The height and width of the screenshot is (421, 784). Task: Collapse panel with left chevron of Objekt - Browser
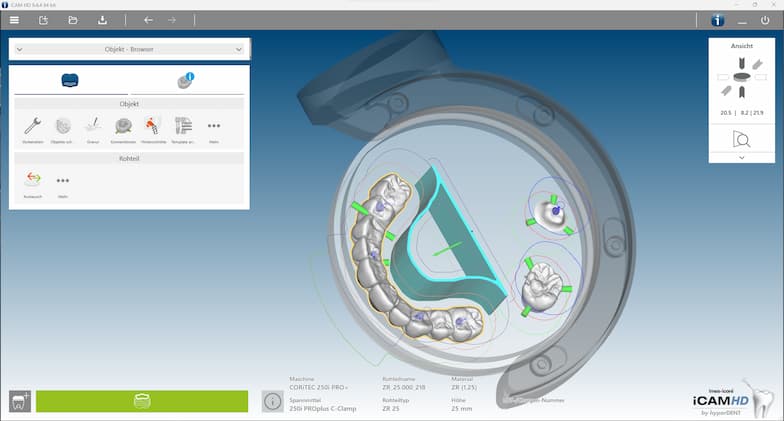[x=20, y=48]
